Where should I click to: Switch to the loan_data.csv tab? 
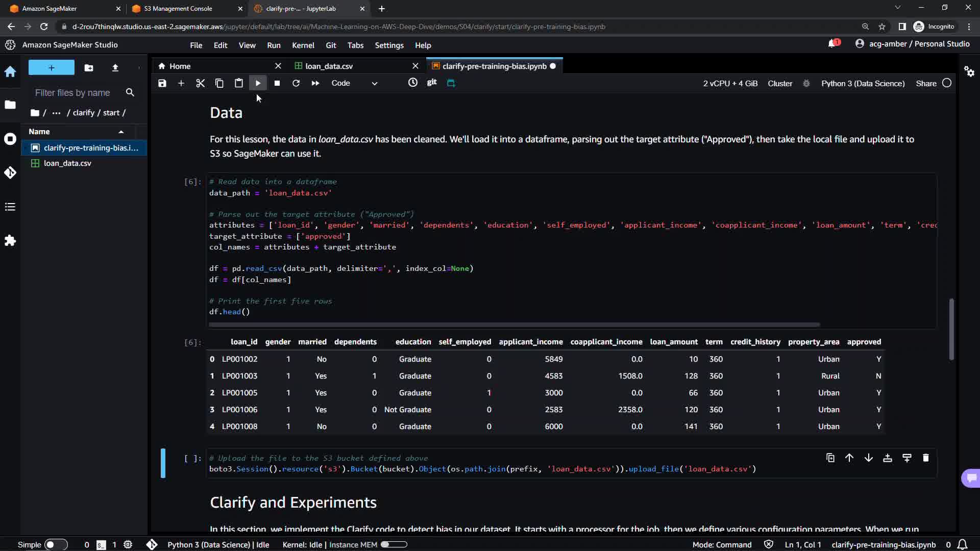pyautogui.click(x=329, y=66)
